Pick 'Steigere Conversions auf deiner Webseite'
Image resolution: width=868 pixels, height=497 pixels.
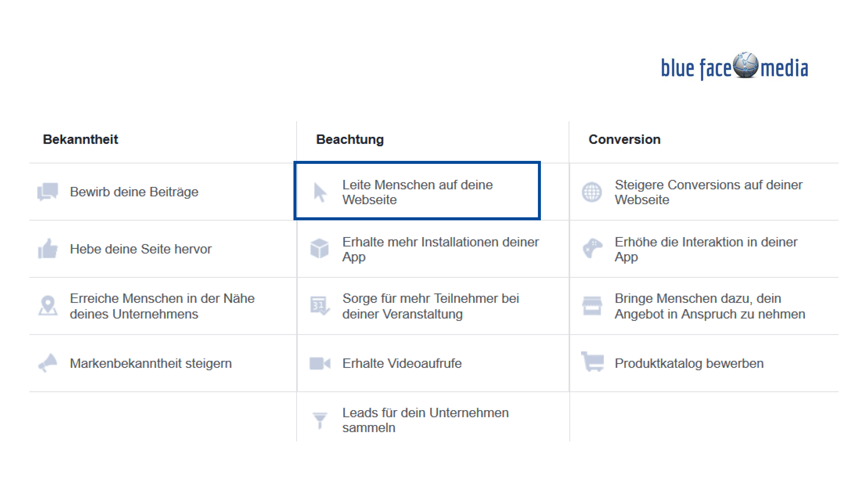[708, 192]
